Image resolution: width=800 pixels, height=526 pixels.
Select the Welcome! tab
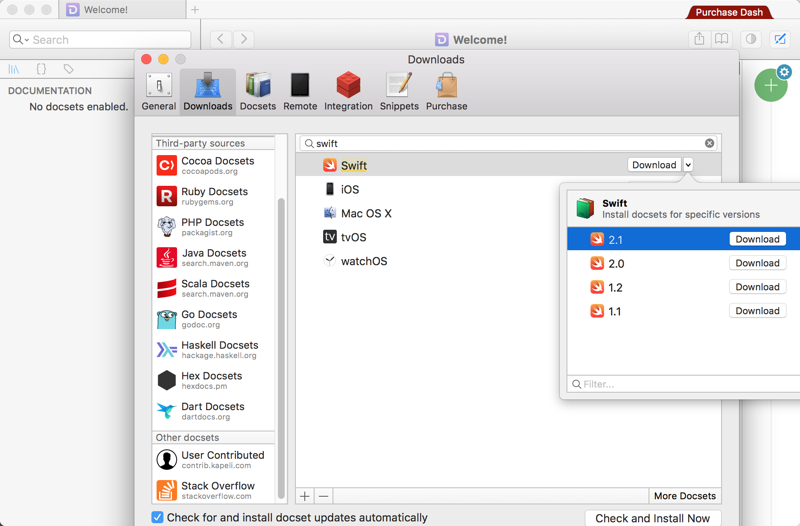point(122,10)
